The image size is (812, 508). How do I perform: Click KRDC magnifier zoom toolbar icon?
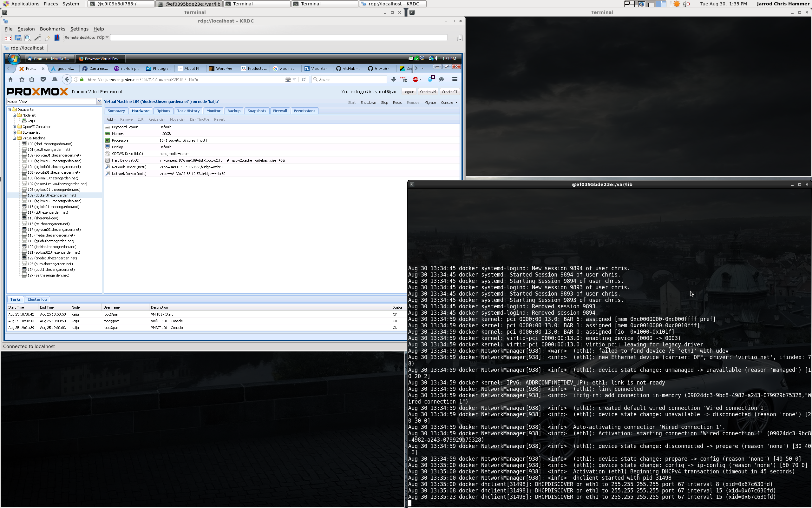[28, 38]
